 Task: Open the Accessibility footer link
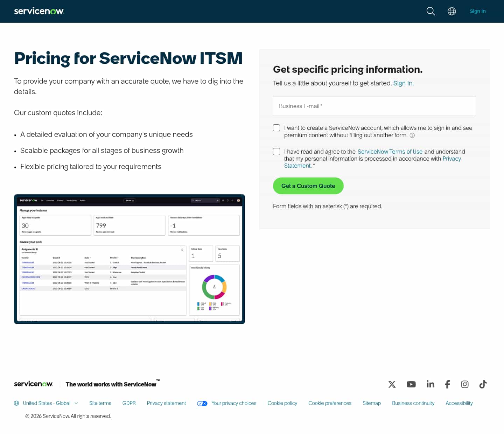[x=459, y=403]
